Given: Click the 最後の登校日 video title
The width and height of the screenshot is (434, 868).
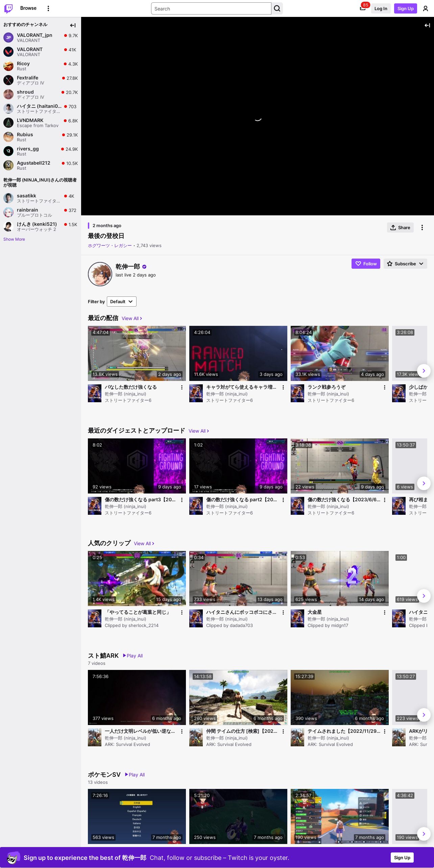Looking at the screenshot, I should point(106,236).
